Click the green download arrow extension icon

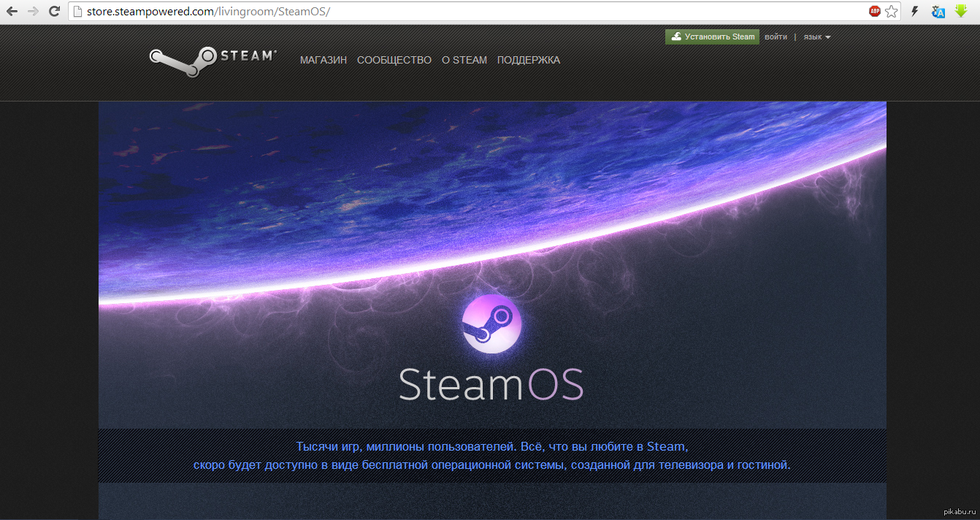961,12
